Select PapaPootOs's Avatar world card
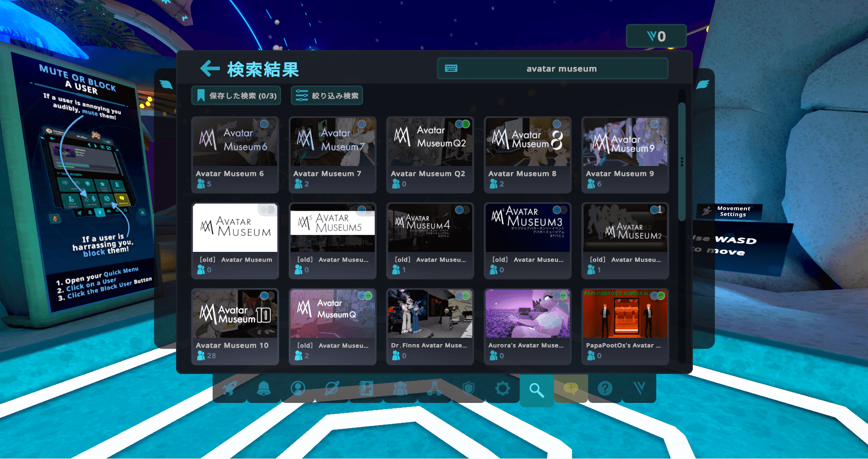 pyautogui.click(x=625, y=327)
